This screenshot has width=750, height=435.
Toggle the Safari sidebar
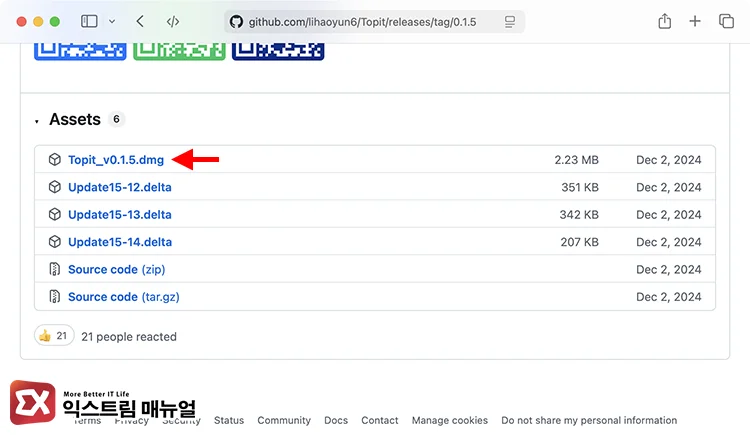[x=89, y=21]
